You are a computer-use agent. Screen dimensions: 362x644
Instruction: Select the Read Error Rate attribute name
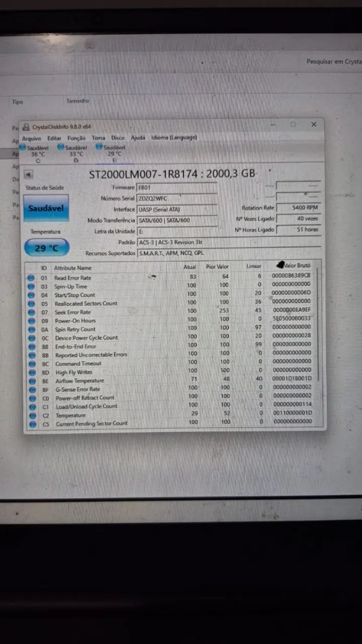coord(73,278)
